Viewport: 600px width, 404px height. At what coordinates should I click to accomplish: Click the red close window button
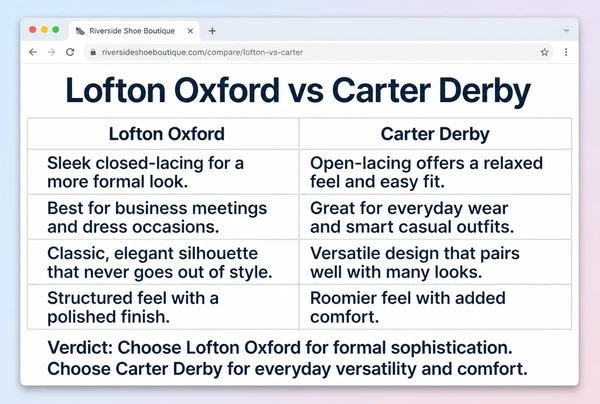[33, 30]
